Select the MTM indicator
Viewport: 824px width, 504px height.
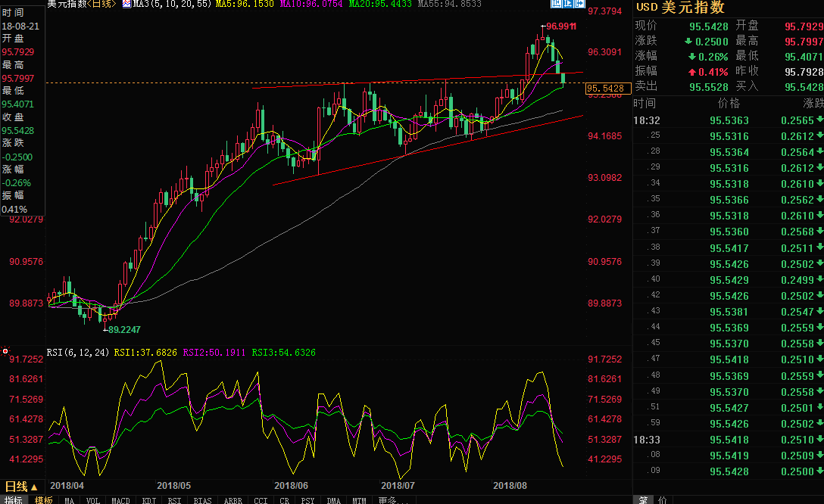[x=359, y=500]
